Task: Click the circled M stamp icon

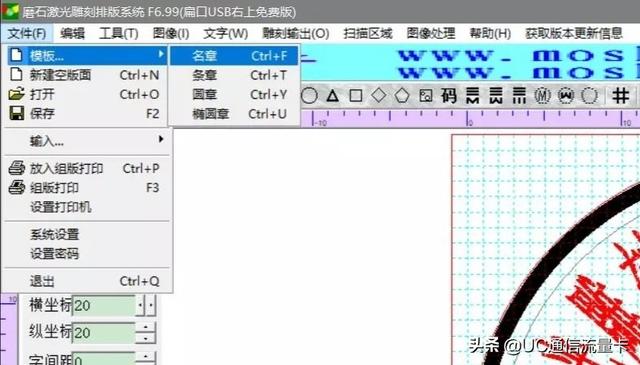Action: 542,96
